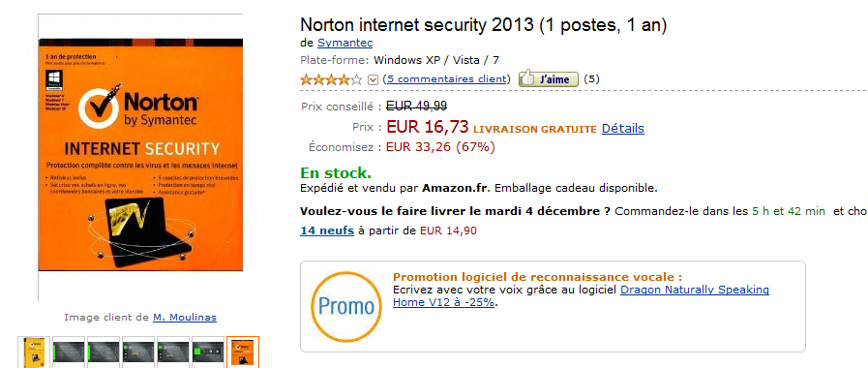The height and width of the screenshot is (368, 868).
Task: Open the star rating dropdown arrow
Action: [373, 79]
